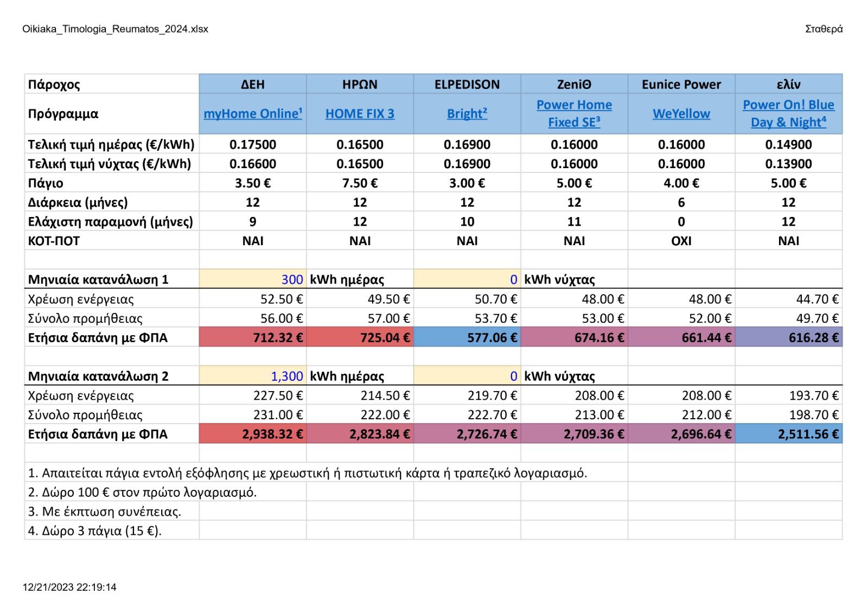This screenshot has height=614, width=868.
Task: Select the 56.00 € supply total cell
Action: [253, 318]
